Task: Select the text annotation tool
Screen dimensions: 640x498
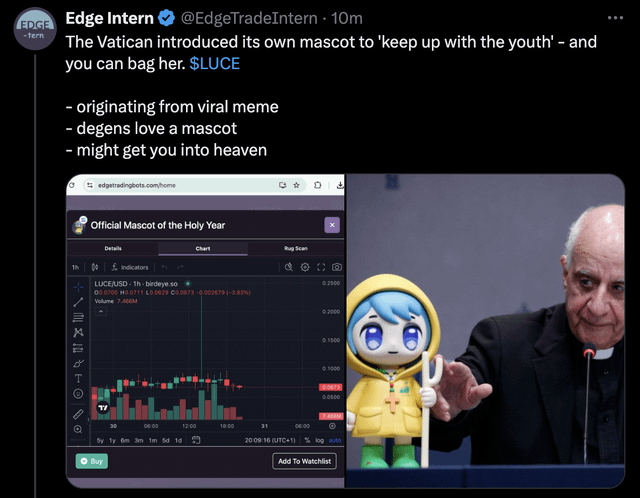Action: click(78, 378)
